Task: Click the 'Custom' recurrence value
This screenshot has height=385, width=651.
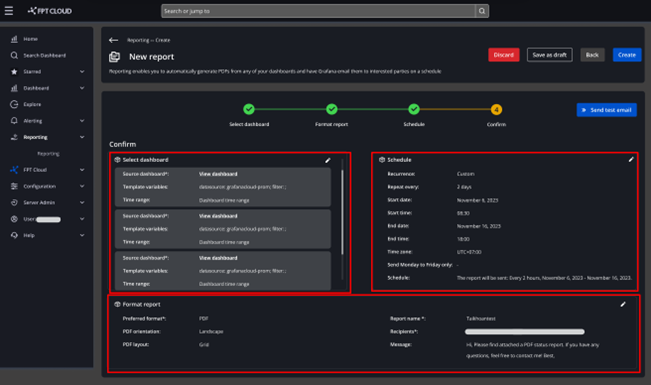Action: coord(465,174)
